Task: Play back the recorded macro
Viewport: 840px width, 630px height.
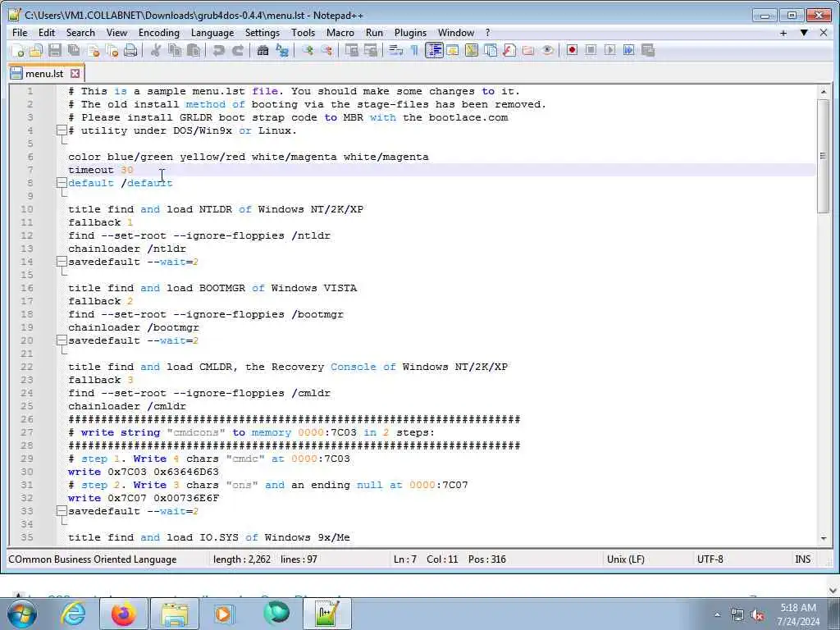Action: pyautogui.click(x=609, y=50)
